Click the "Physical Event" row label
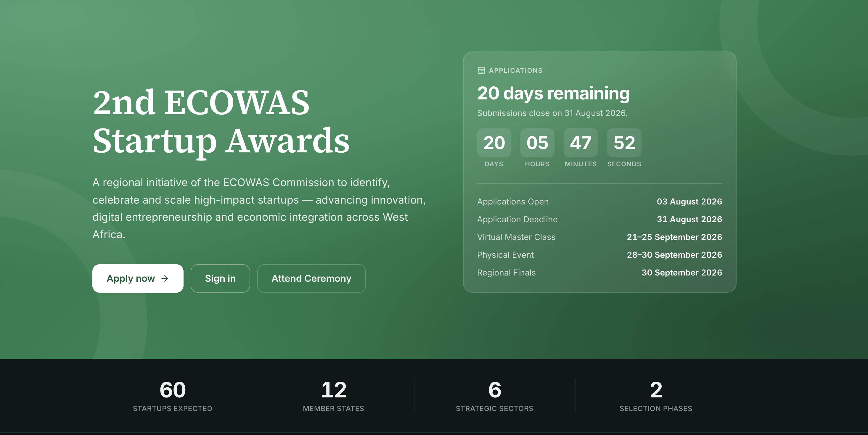 pyautogui.click(x=505, y=255)
